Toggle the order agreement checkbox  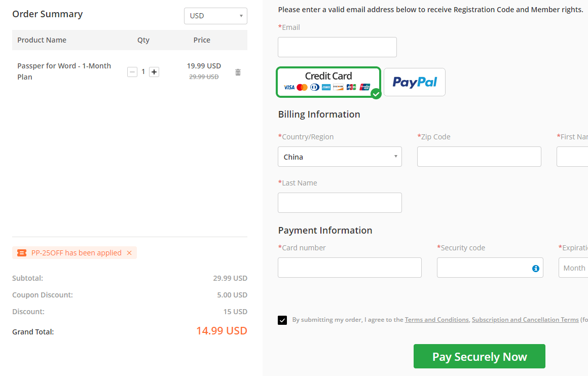click(282, 320)
